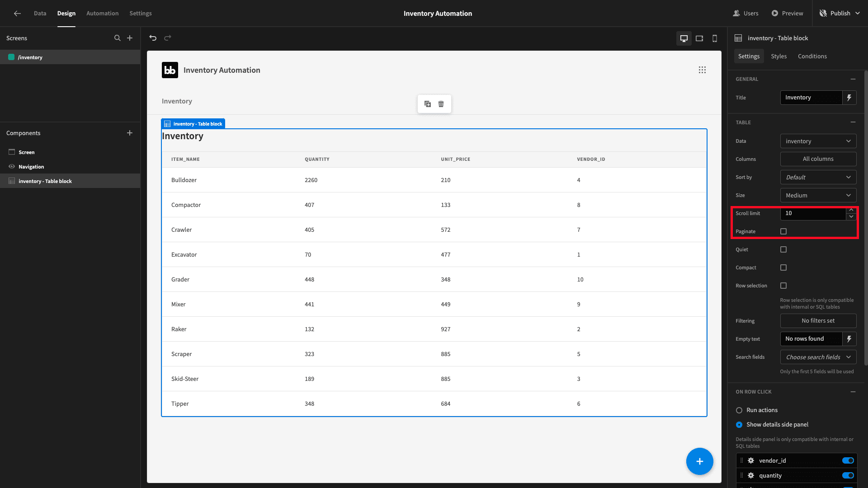This screenshot has width=868, height=488.
Task: Collapse the Table section
Action: point(853,122)
